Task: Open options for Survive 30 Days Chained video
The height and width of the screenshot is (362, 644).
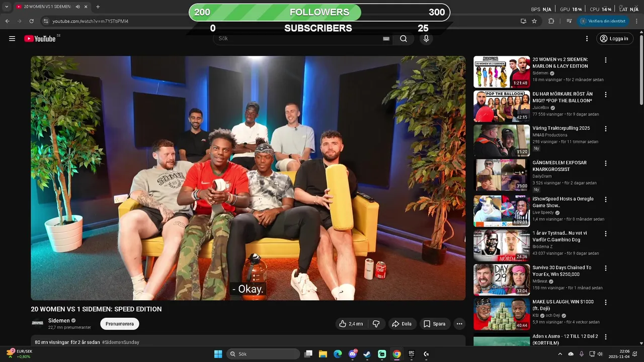Action: tap(606, 268)
